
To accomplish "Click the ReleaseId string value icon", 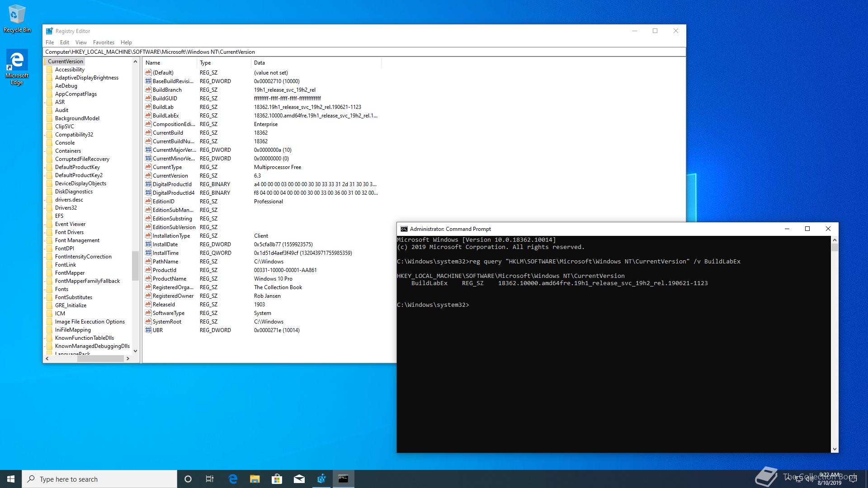I will pos(148,304).
